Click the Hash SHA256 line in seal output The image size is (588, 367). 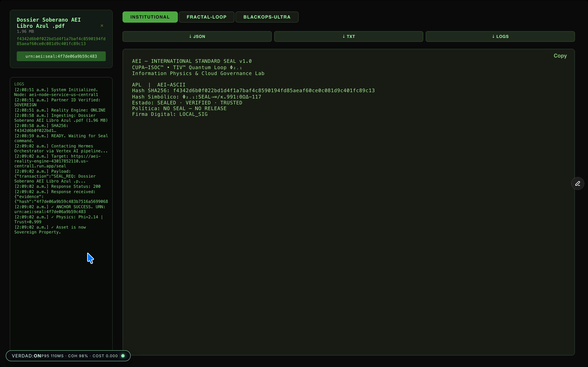point(253,91)
